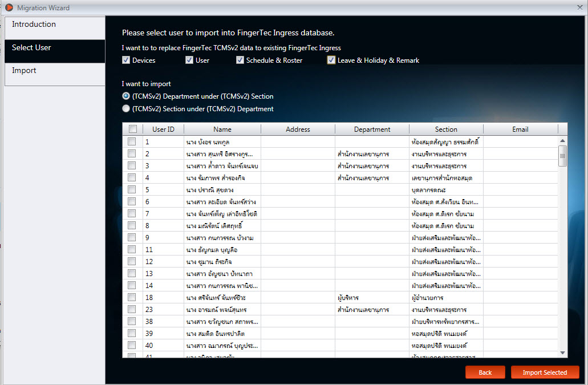Click the table scroll down arrow

click(x=562, y=353)
